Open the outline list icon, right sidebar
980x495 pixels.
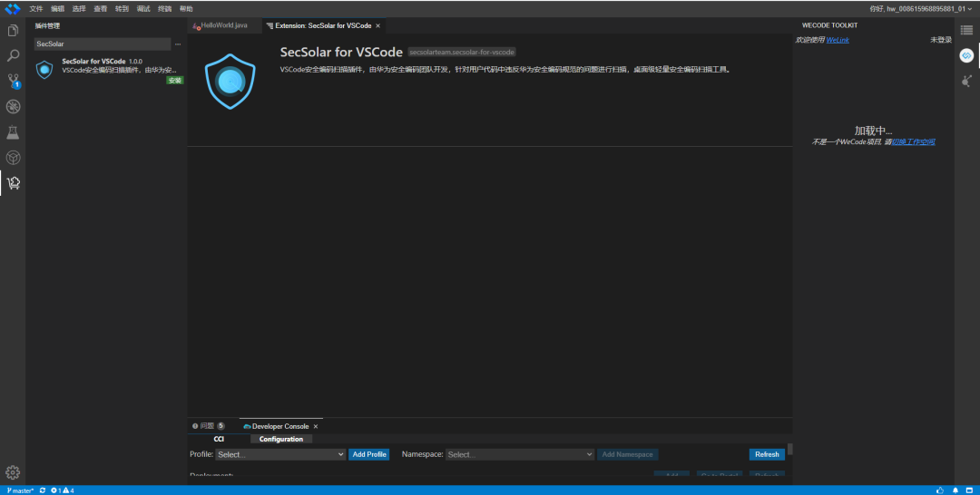pyautogui.click(x=967, y=30)
